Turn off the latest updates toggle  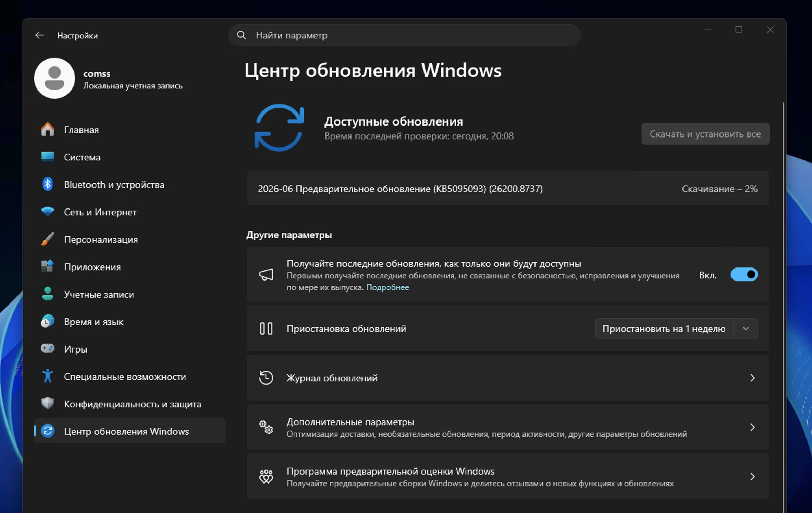point(744,274)
